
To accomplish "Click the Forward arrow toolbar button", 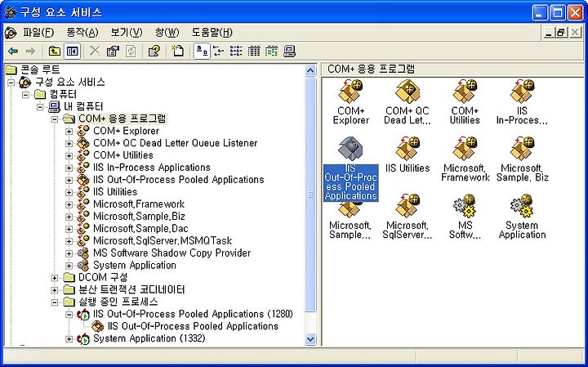I will tap(30, 51).
